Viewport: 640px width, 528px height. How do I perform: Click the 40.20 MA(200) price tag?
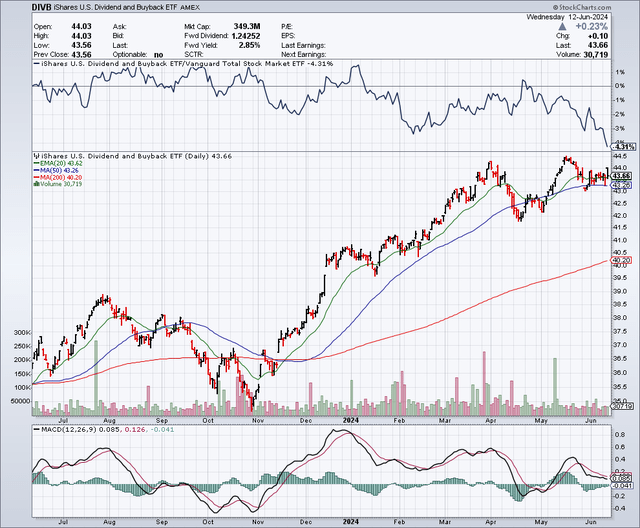[621, 260]
